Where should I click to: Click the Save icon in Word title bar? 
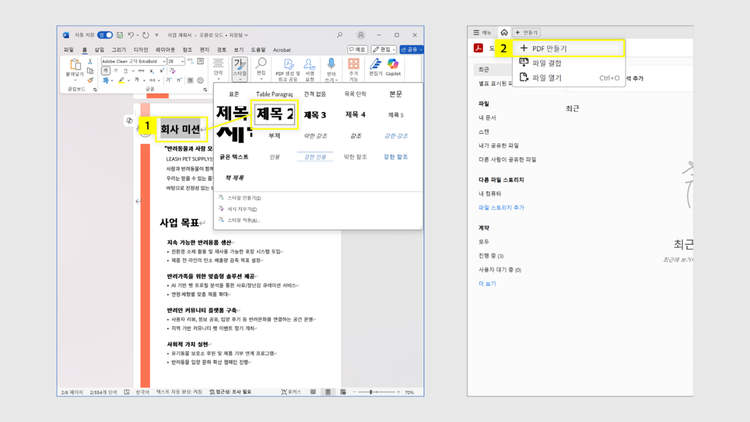[120, 35]
